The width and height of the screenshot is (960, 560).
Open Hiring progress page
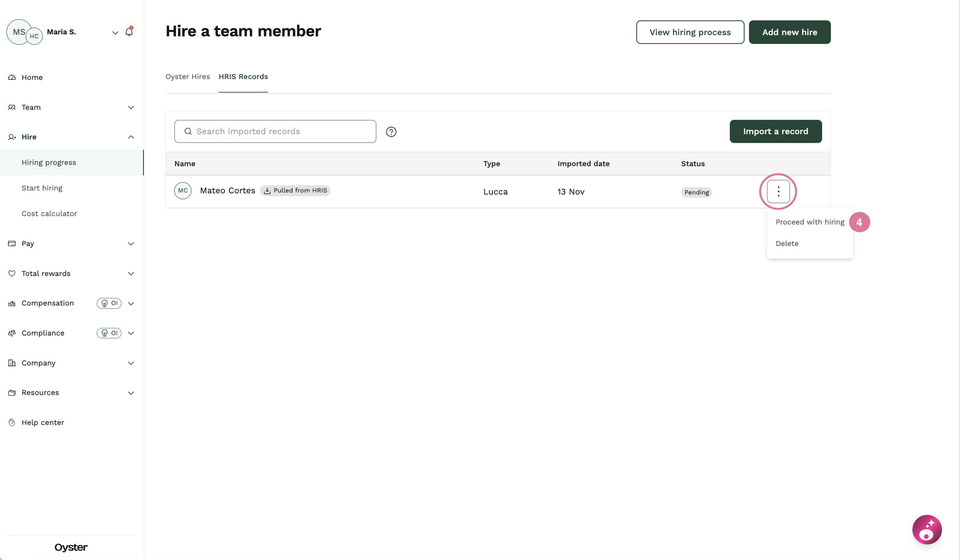pyautogui.click(x=72, y=163)
